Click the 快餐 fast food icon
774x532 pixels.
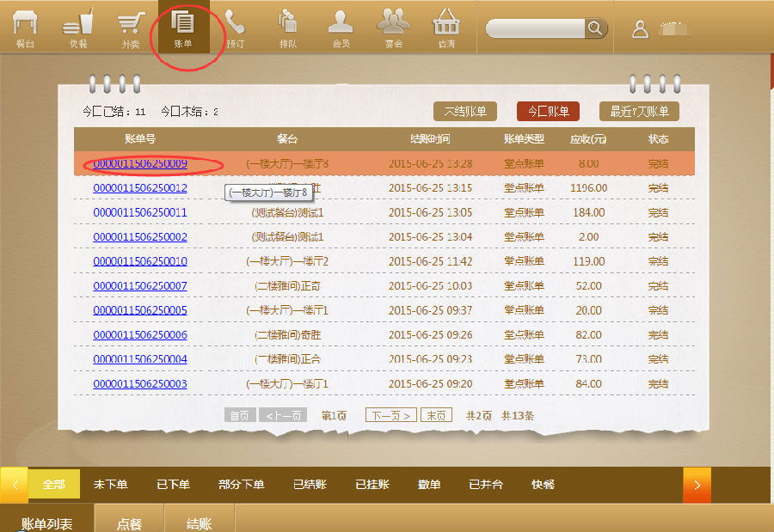pyautogui.click(x=78, y=27)
